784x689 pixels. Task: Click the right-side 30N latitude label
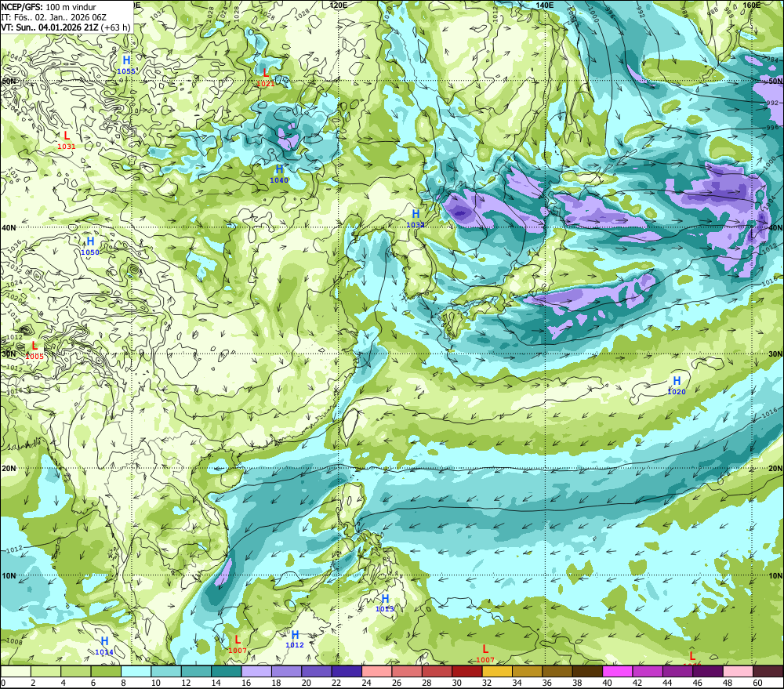point(775,354)
